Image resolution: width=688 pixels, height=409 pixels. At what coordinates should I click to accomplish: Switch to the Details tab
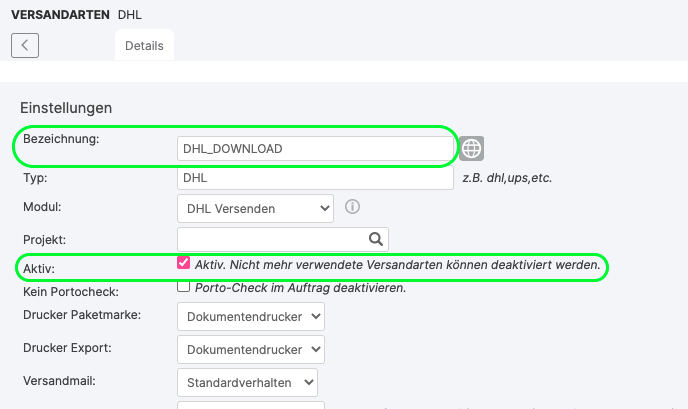tap(144, 45)
